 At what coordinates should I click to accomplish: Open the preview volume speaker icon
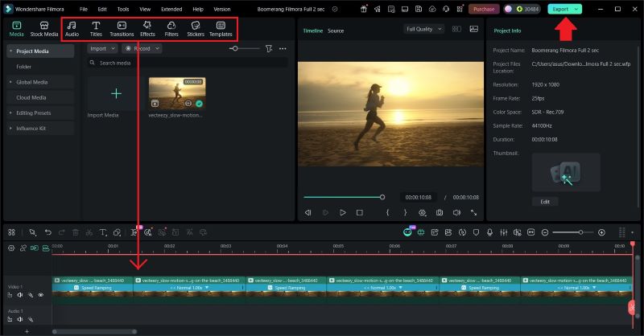tap(456, 212)
